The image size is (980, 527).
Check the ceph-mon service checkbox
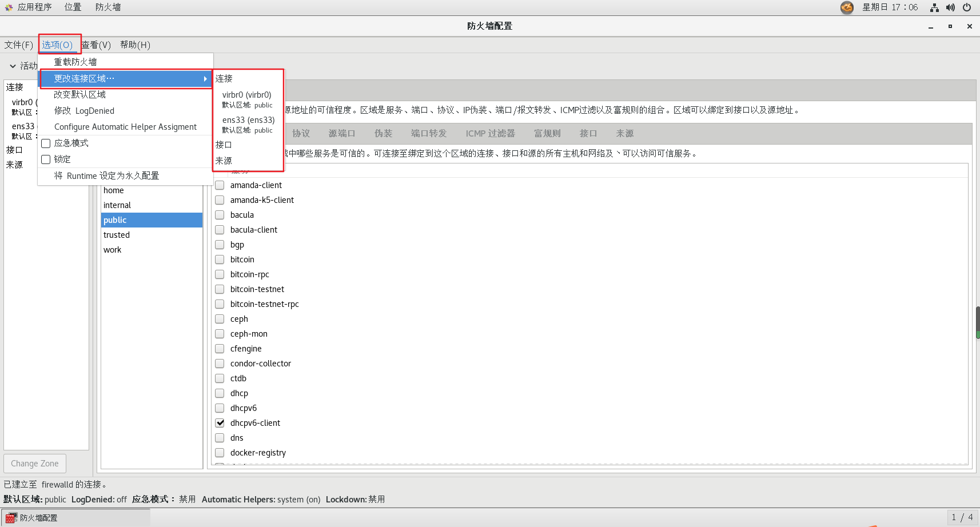click(x=220, y=334)
